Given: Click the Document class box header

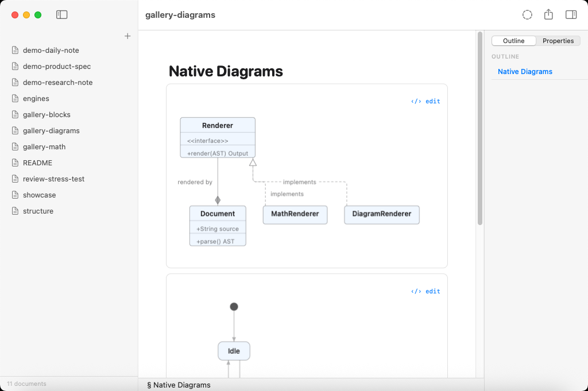Looking at the screenshot, I should pos(218,214).
